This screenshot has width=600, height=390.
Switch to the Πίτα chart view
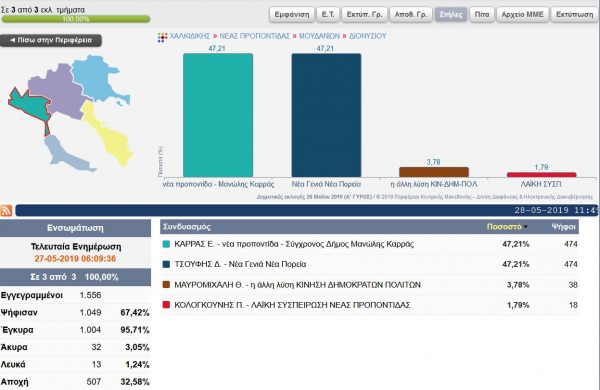point(482,15)
